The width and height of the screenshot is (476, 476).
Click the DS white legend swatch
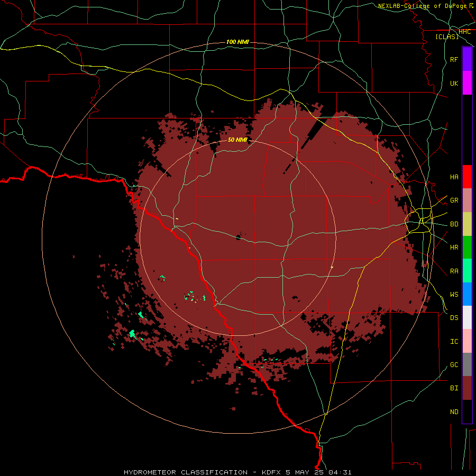467,317
